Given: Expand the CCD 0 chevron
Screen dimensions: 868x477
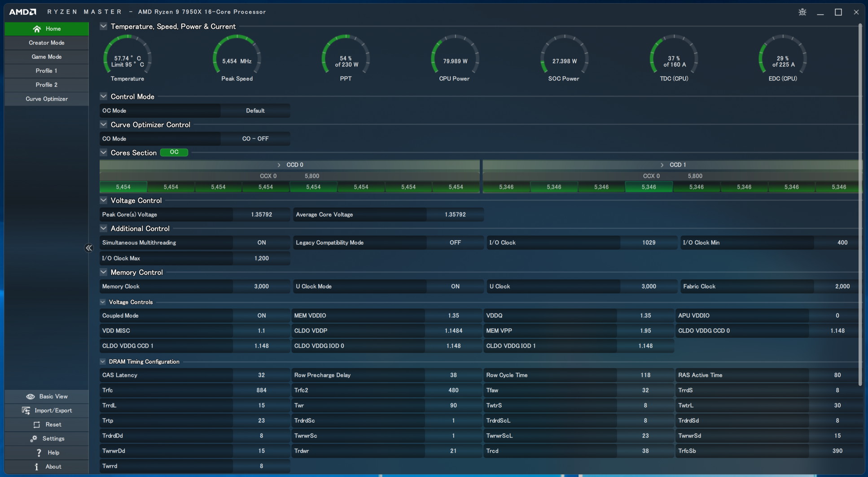Looking at the screenshot, I should click(x=279, y=165).
